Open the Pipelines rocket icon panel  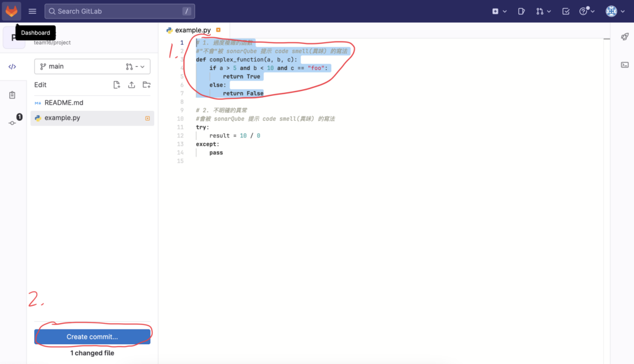click(x=625, y=37)
